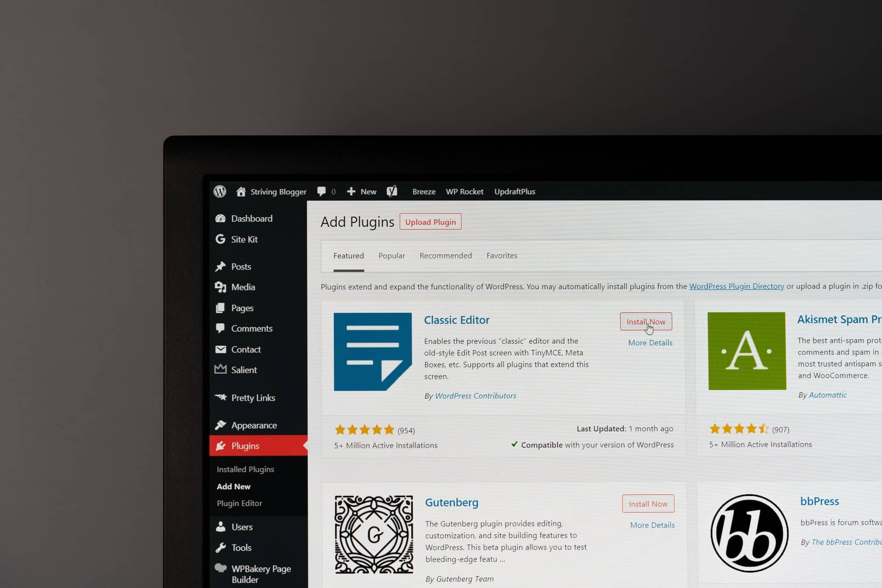Click the WPBakery Page Builder menu item
This screenshot has width=882, height=588.
pyautogui.click(x=261, y=573)
